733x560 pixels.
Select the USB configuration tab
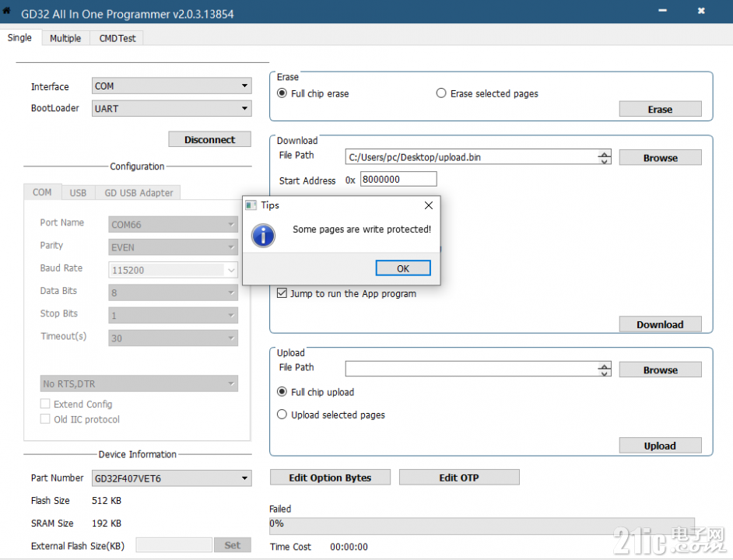pos(78,193)
